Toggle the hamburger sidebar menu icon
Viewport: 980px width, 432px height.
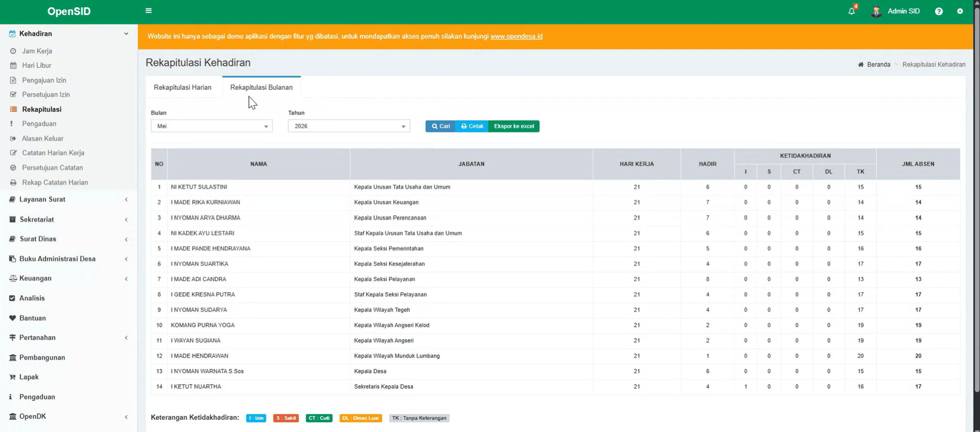click(x=148, y=11)
